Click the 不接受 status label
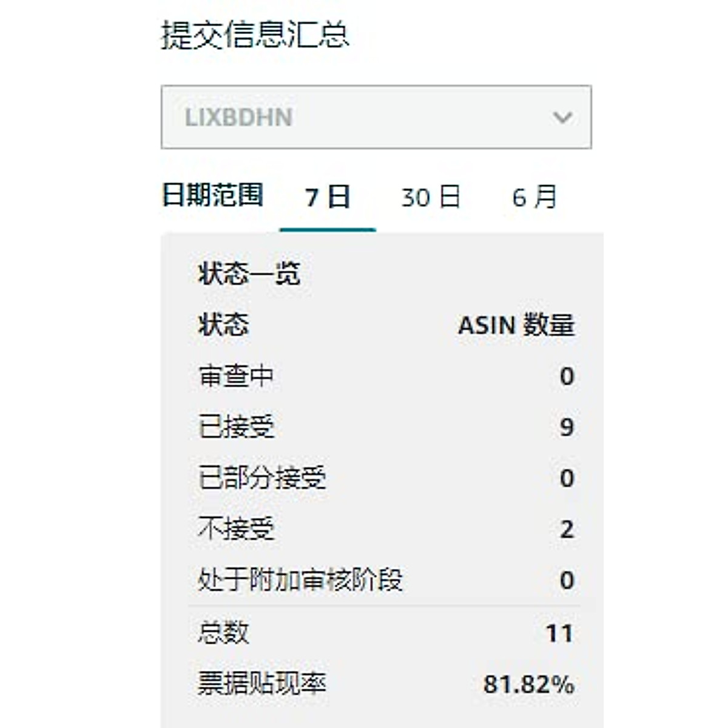The width and height of the screenshot is (728, 728). 236,529
